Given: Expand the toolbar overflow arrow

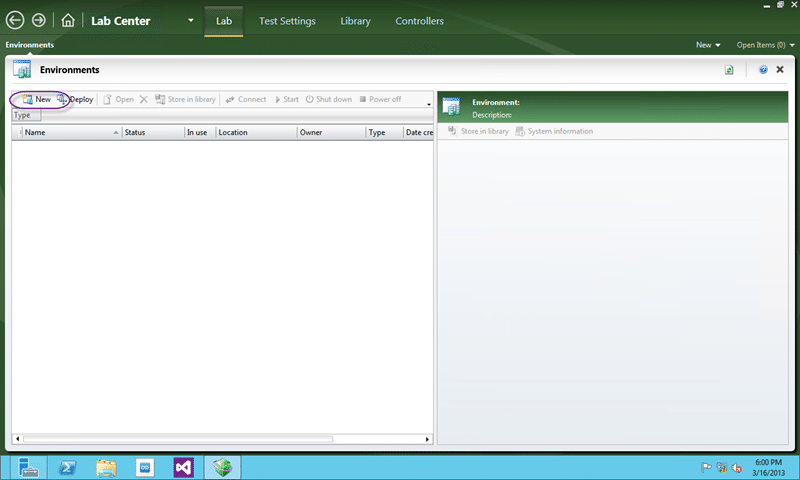Looking at the screenshot, I should (x=429, y=104).
